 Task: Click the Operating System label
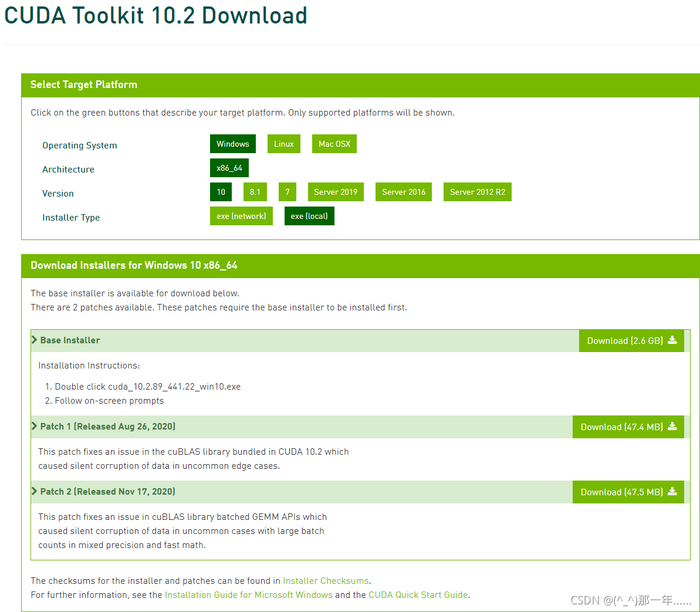79,146
